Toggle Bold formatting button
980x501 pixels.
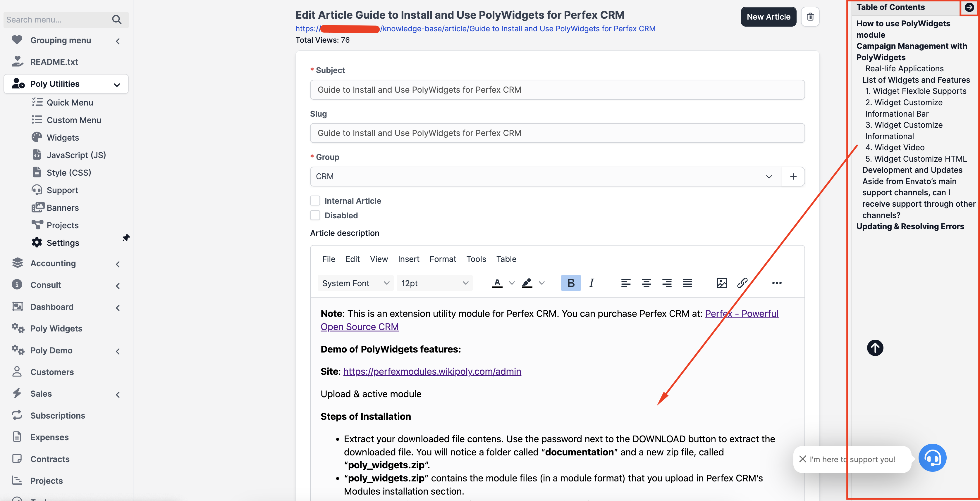(x=571, y=283)
